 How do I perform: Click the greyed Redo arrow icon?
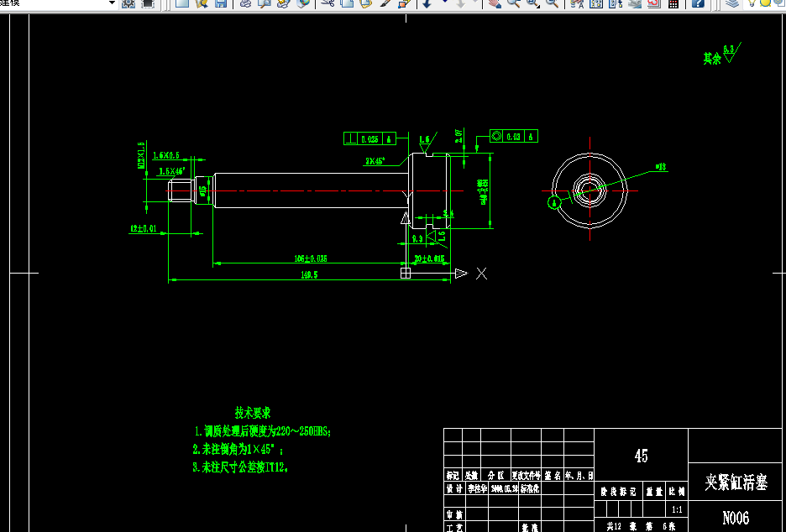click(461, 3)
